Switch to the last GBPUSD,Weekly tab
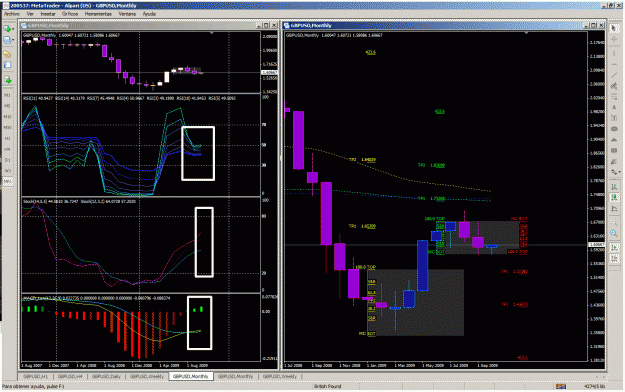Viewport: 625px width, 392px height. click(x=279, y=376)
